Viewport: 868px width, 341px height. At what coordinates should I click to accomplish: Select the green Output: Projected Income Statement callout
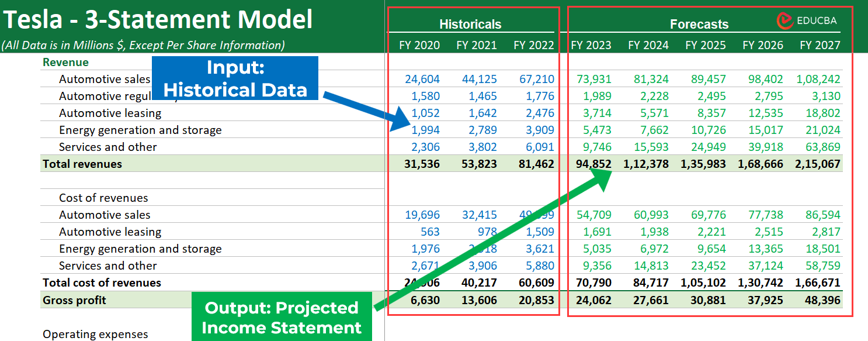(282, 316)
